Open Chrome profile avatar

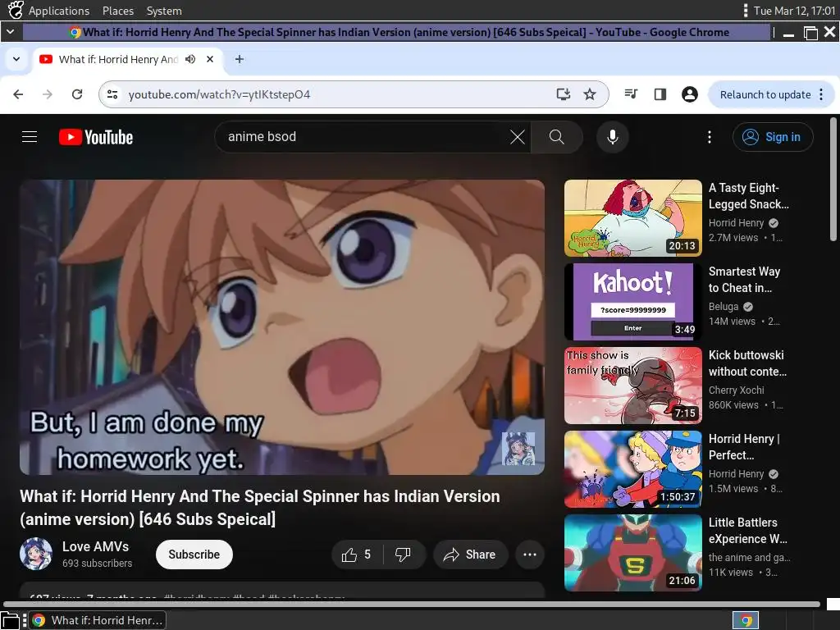click(x=689, y=94)
